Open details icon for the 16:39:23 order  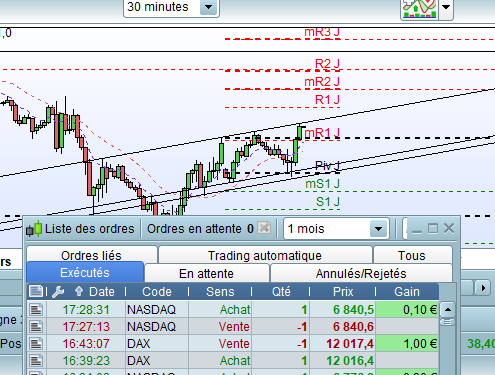click(36, 361)
